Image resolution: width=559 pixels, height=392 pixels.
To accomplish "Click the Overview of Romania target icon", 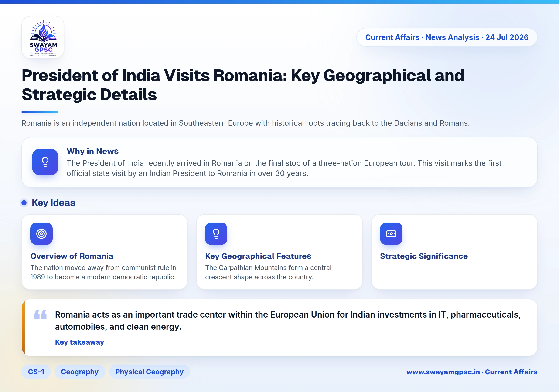I will [41, 234].
